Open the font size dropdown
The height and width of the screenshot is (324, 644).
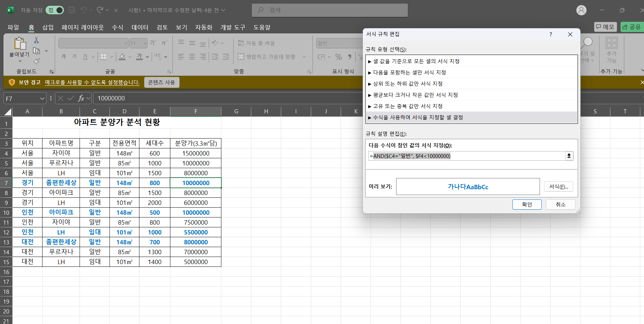pyautogui.click(x=145, y=43)
